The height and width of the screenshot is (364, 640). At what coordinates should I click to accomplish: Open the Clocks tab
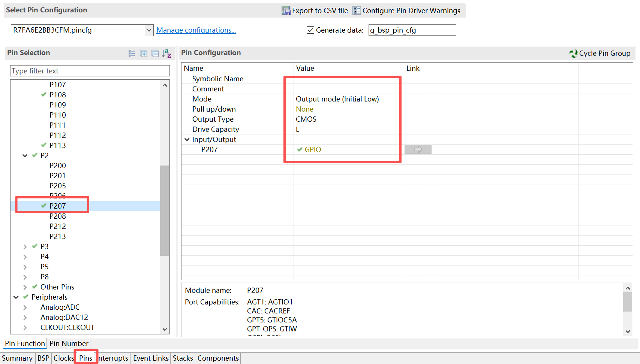(x=63, y=358)
